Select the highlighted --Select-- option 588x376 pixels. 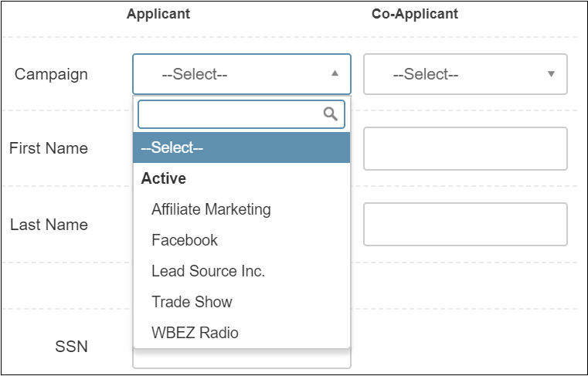(x=242, y=147)
